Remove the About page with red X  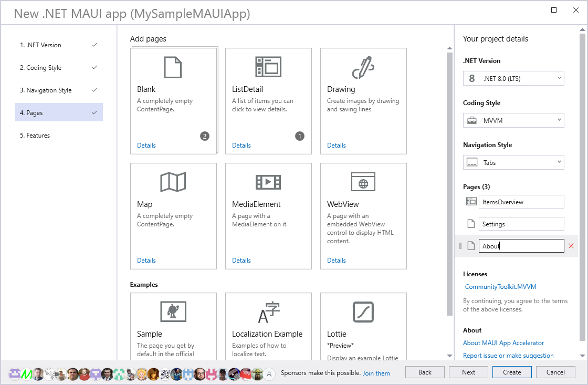tap(571, 246)
